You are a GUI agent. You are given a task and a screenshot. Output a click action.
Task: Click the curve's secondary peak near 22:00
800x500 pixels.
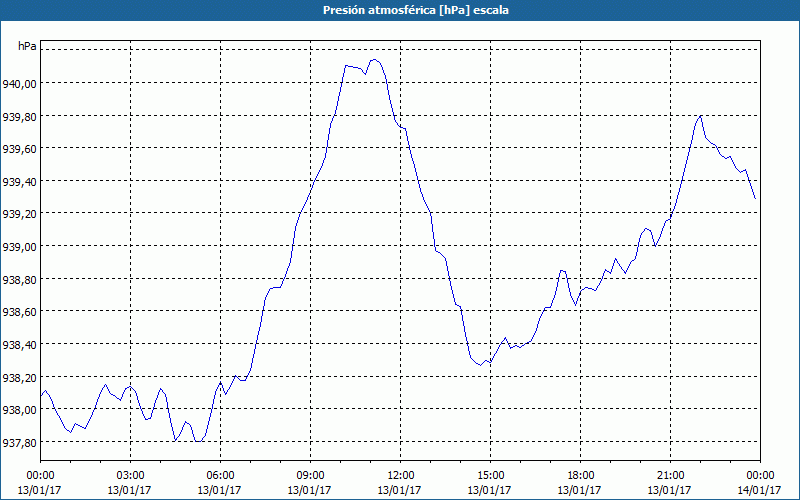coord(701,116)
